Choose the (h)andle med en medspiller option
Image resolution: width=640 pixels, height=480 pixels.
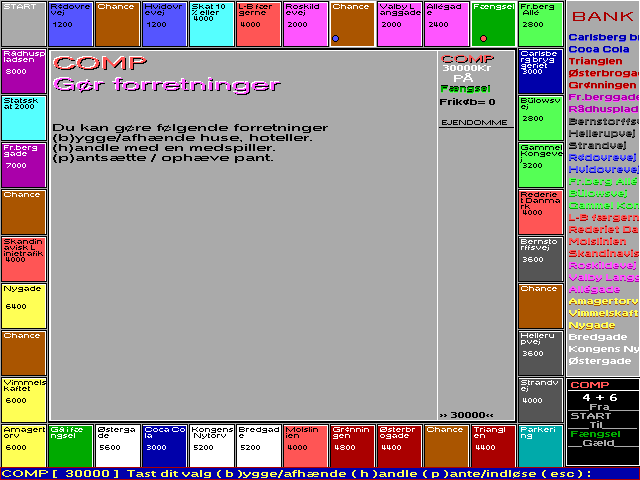tap(164, 148)
